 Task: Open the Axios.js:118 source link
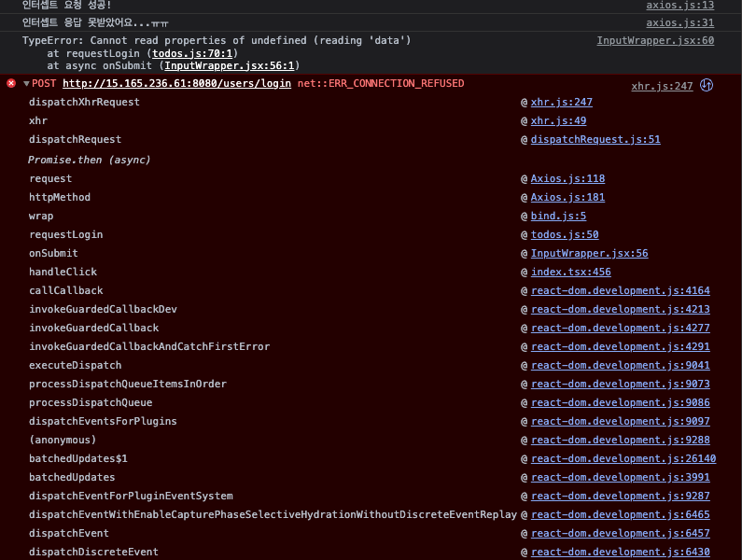pos(567,178)
